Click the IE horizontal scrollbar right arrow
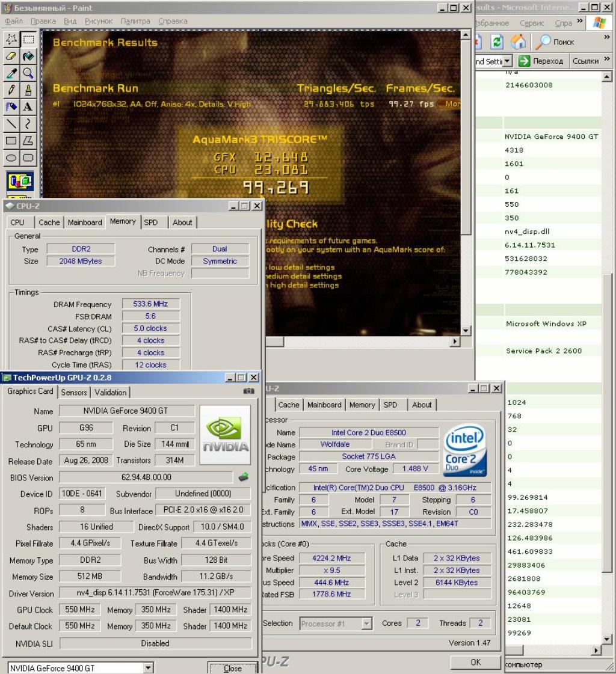The image size is (616, 674). click(x=596, y=650)
